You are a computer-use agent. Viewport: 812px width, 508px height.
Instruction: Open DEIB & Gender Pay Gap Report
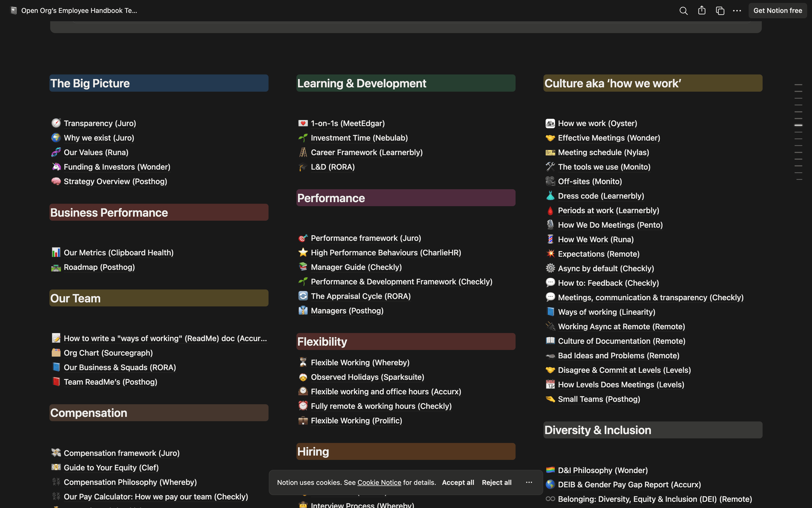pyautogui.click(x=629, y=484)
